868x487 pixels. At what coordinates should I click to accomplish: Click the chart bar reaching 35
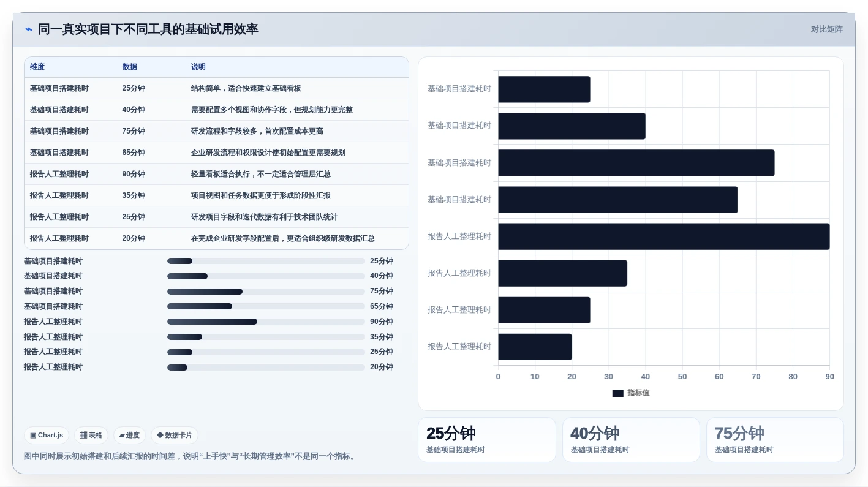(562, 273)
